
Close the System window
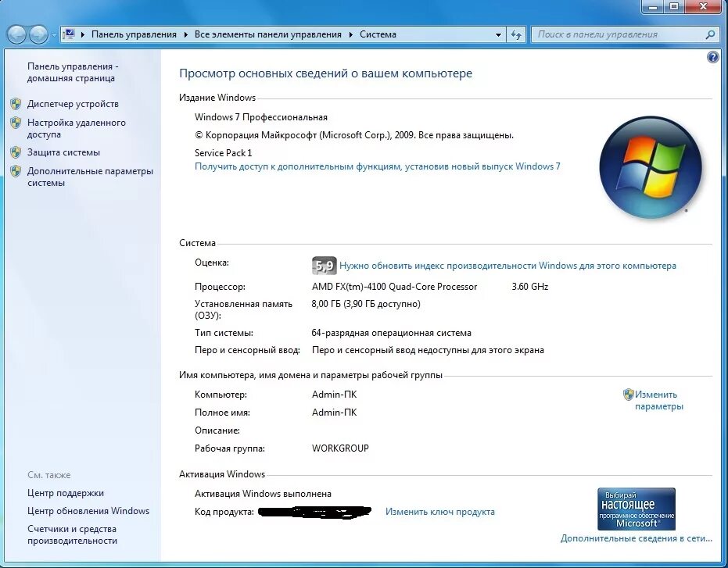coord(704,6)
